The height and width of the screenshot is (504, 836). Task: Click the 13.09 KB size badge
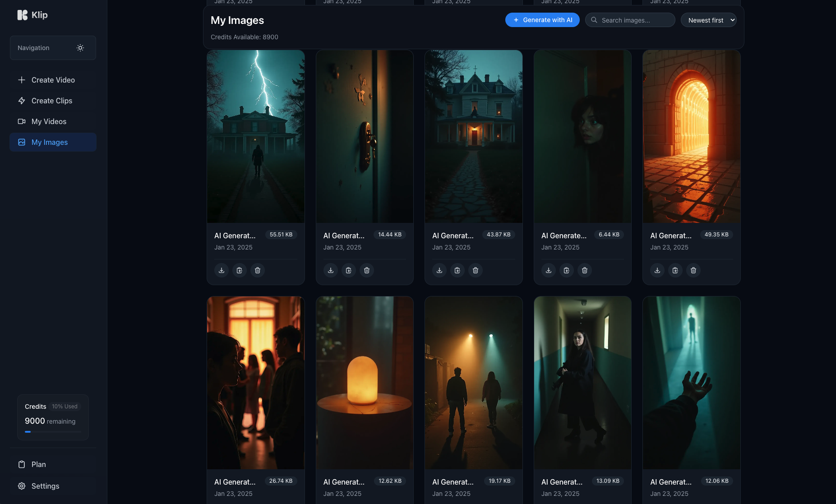pyautogui.click(x=608, y=481)
